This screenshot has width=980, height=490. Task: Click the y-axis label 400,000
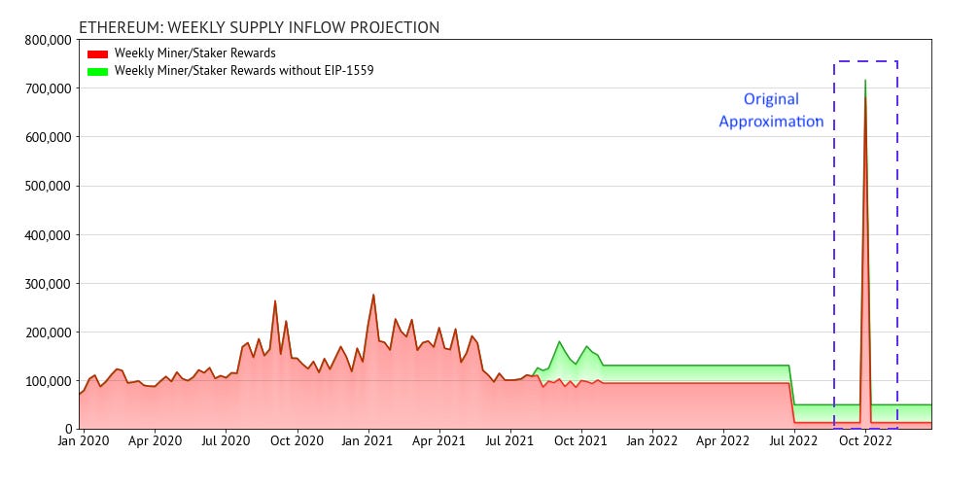[49, 235]
